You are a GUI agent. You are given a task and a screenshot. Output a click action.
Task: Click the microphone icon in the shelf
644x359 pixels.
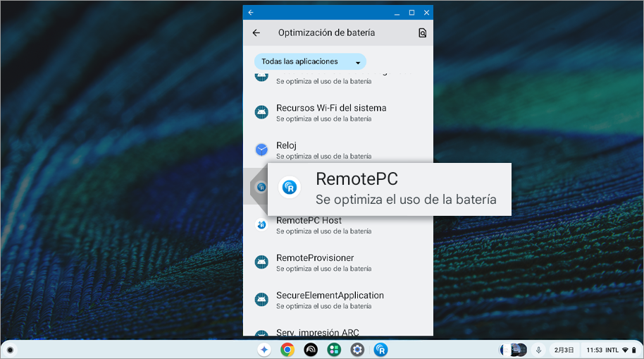pyautogui.click(x=538, y=351)
